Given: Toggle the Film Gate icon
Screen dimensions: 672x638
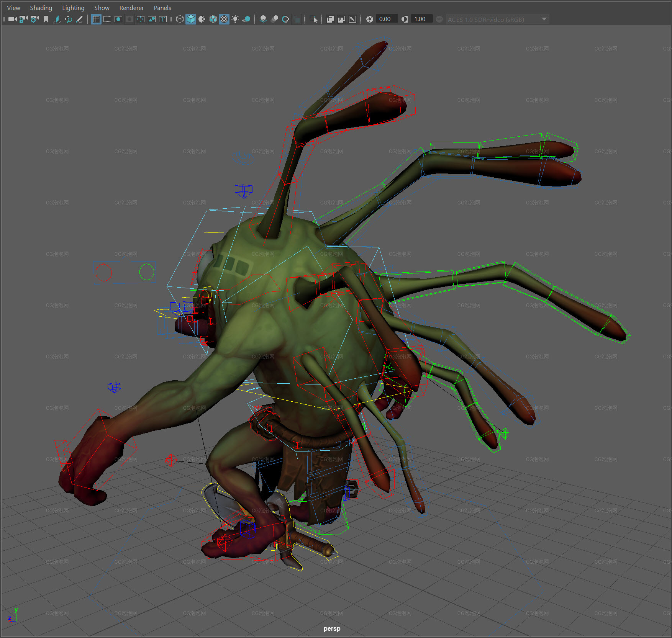Looking at the screenshot, I should point(107,19).
